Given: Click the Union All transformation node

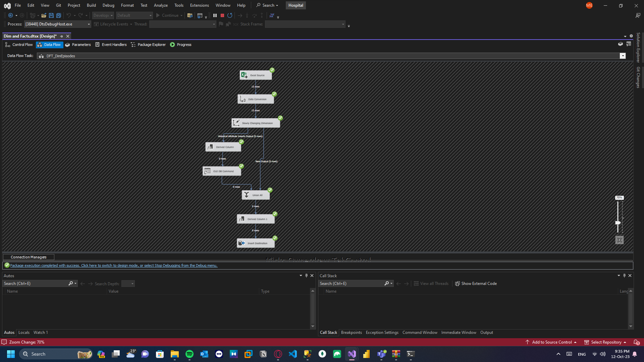Looking at the screenshot, I should pyautogui.click(x=256, y=195).
